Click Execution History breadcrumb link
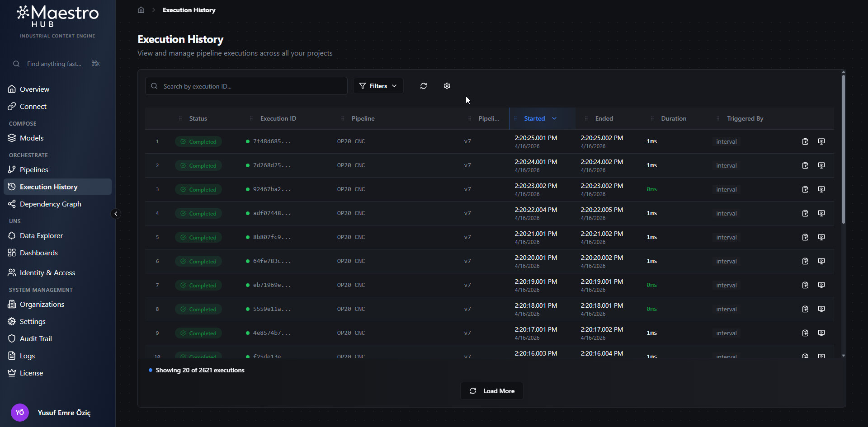868x427 pixels. pos(189,10)
